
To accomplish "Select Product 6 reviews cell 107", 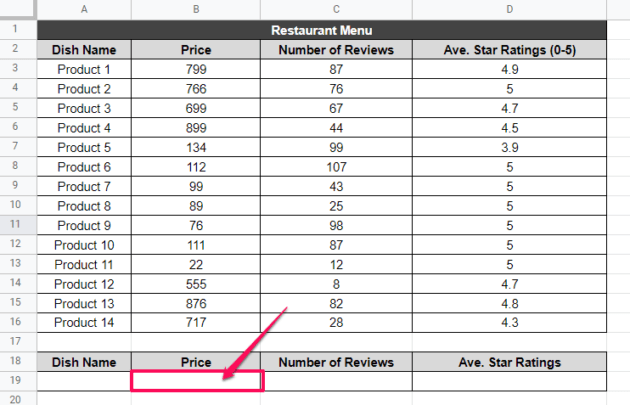I will coord(335,166).
